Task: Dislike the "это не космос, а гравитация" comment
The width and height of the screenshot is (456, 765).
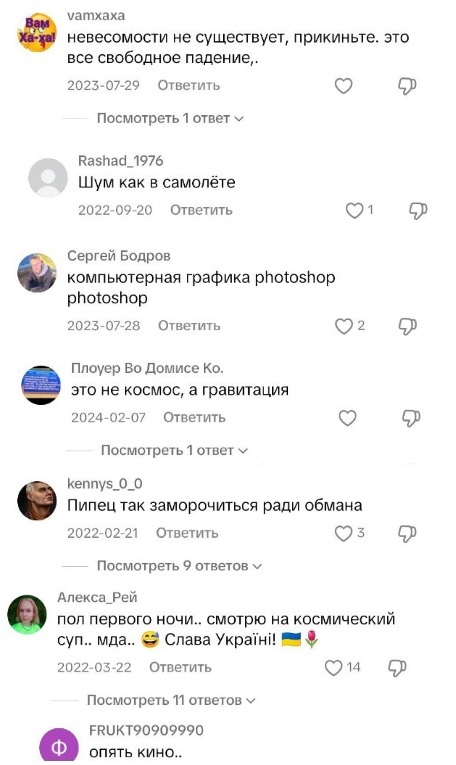Action: click(411, 418)
